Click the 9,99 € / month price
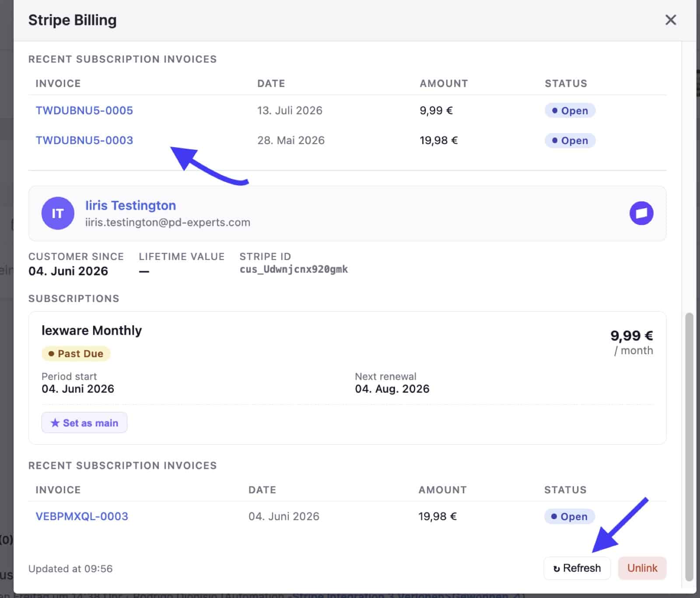This screenshot has height=598, width=700. 632,342
